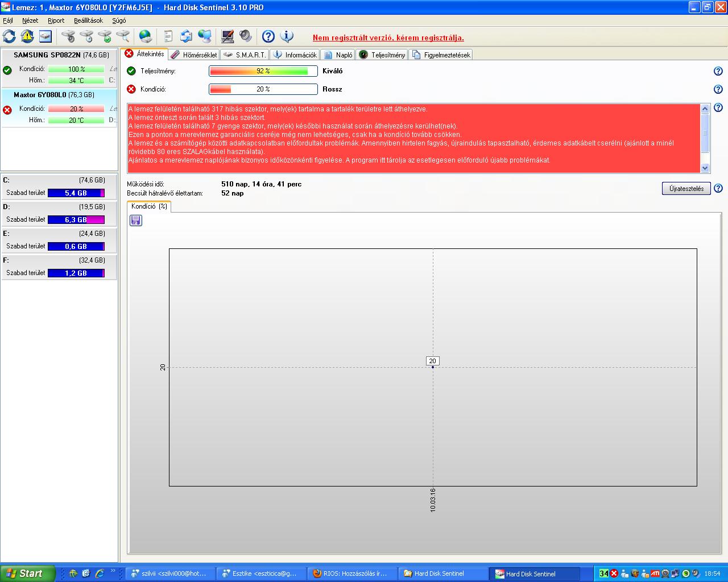
Task: Click the monitor with pen configuration icon
Action: tap(227, 36)
